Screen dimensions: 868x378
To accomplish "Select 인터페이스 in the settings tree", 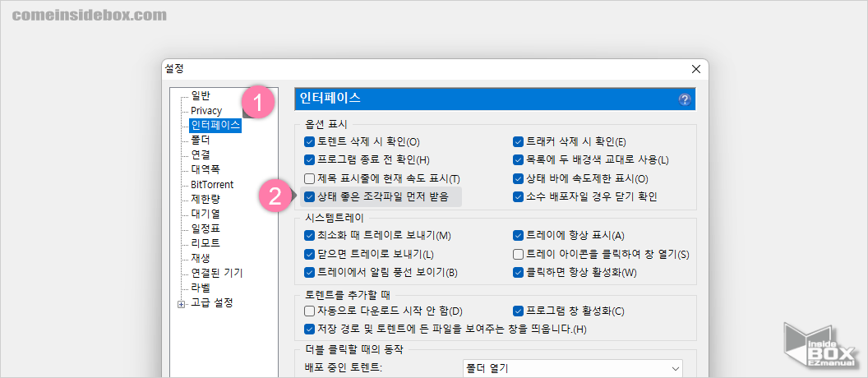I will click(x=215, y=125).
